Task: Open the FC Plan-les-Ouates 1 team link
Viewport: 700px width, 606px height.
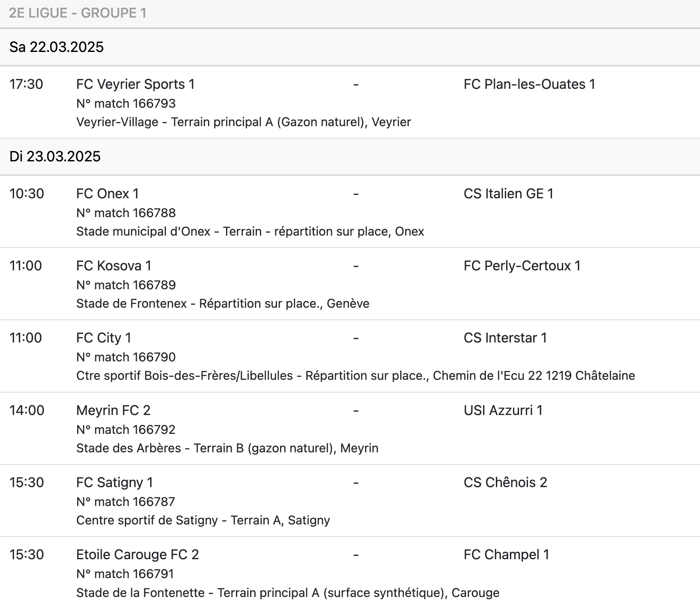Action: point(529,84)
